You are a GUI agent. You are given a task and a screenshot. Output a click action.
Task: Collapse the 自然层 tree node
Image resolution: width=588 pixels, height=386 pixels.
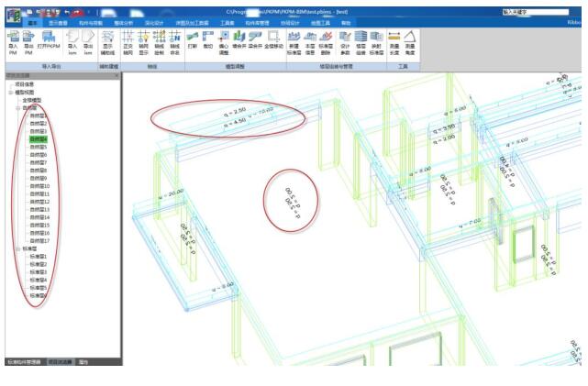pyautogui.click(x=17, y=108)
